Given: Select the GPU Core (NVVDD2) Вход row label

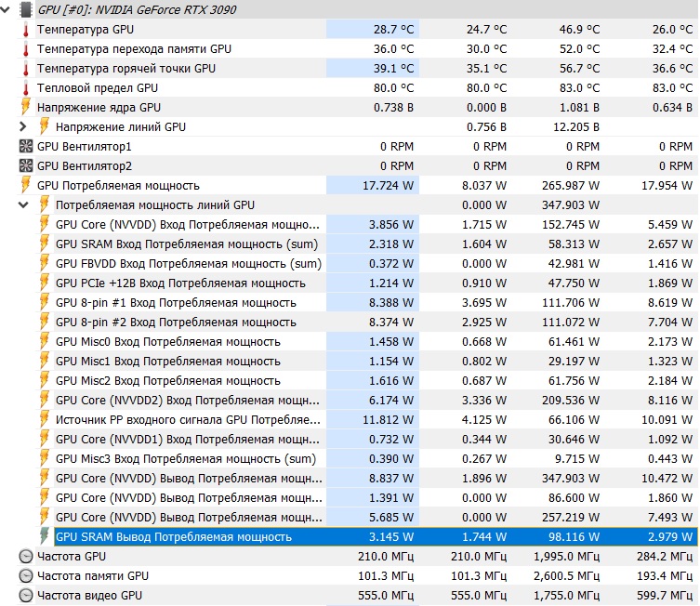Looking at the screenshot, I should click(x=188, y=401).
